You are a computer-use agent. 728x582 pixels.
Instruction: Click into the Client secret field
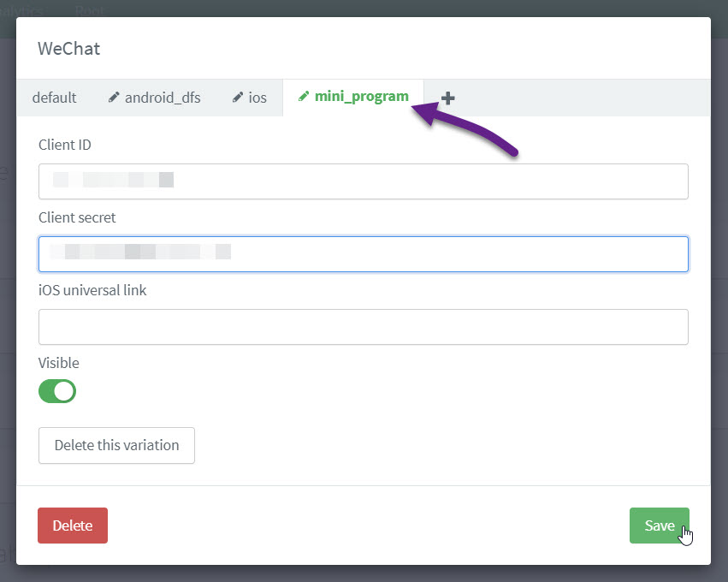click(363, 254)
